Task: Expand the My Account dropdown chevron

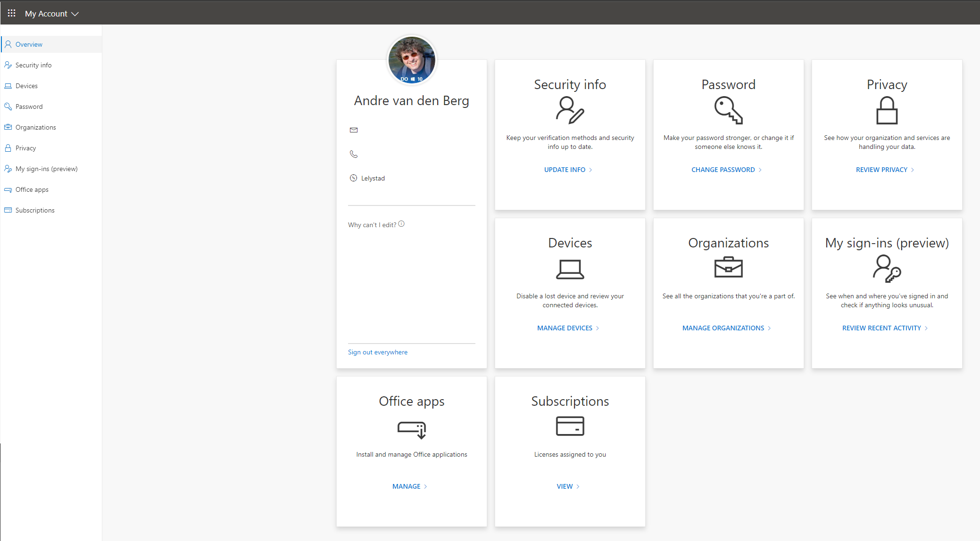Action: coord(75,14)
